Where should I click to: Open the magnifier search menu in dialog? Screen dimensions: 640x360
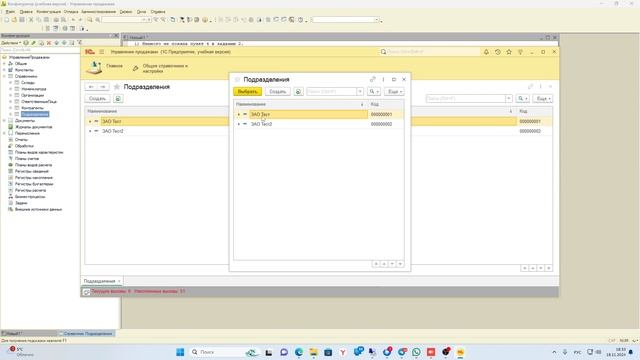374,91
